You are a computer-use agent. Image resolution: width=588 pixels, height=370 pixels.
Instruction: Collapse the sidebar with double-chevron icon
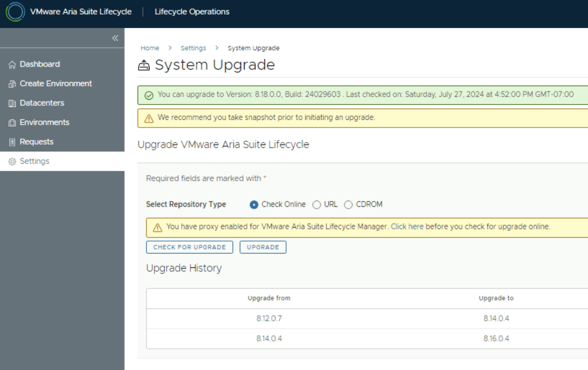point(115,38)
